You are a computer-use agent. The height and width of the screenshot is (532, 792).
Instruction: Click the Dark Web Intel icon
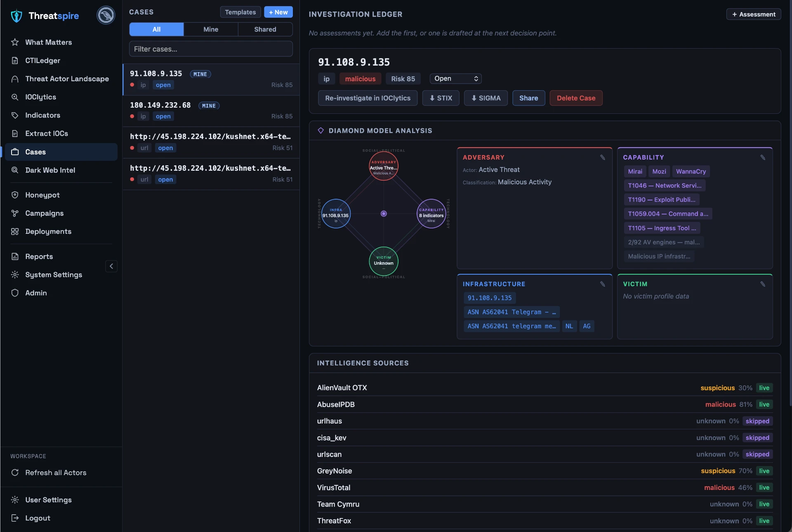15,170
